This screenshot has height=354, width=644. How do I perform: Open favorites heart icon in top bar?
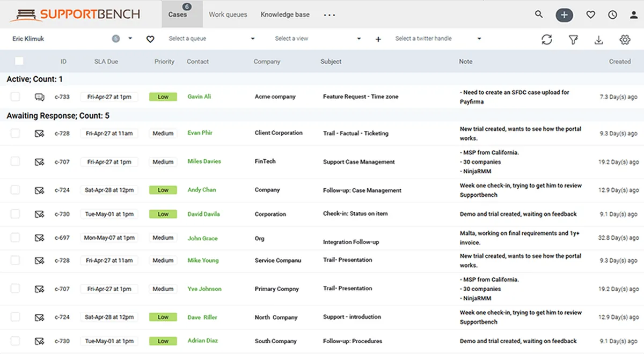pyautogui.click(x=590, y=15)
